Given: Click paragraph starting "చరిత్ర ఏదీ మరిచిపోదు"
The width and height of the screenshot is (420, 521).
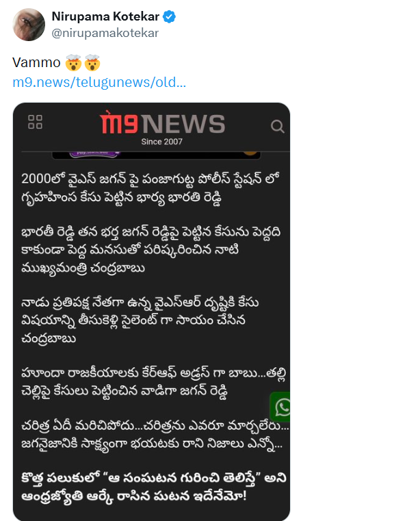Looking at the screenshot, I should tap(155, 435).
